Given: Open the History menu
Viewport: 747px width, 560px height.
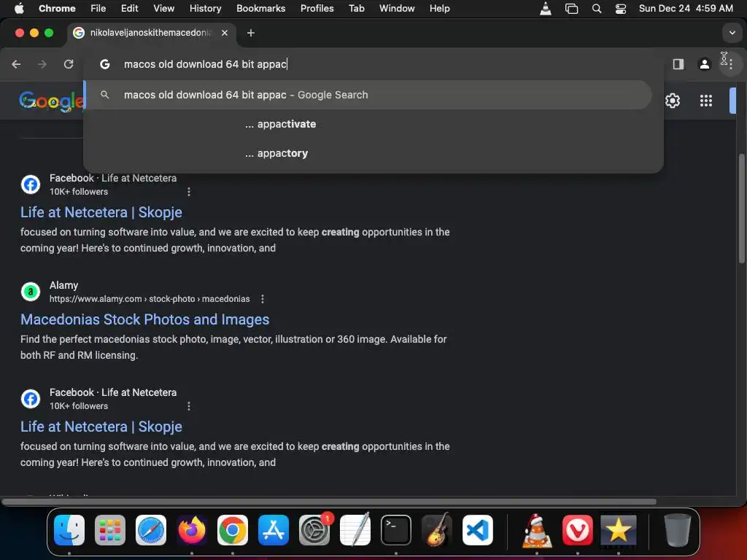Looking at the screenshot, I should pos(205,9).
